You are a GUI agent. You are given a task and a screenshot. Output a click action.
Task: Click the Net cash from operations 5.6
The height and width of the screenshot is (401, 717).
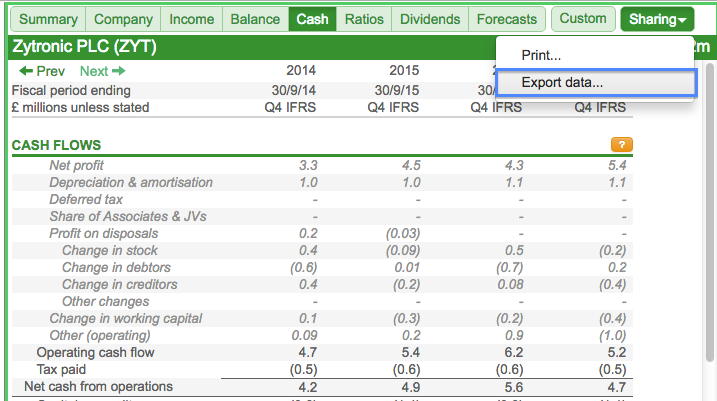[514, 388]
